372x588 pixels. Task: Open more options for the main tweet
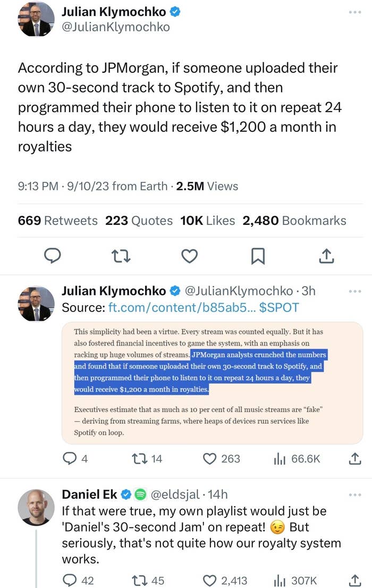pyautogui.click(x=355, y=12)
